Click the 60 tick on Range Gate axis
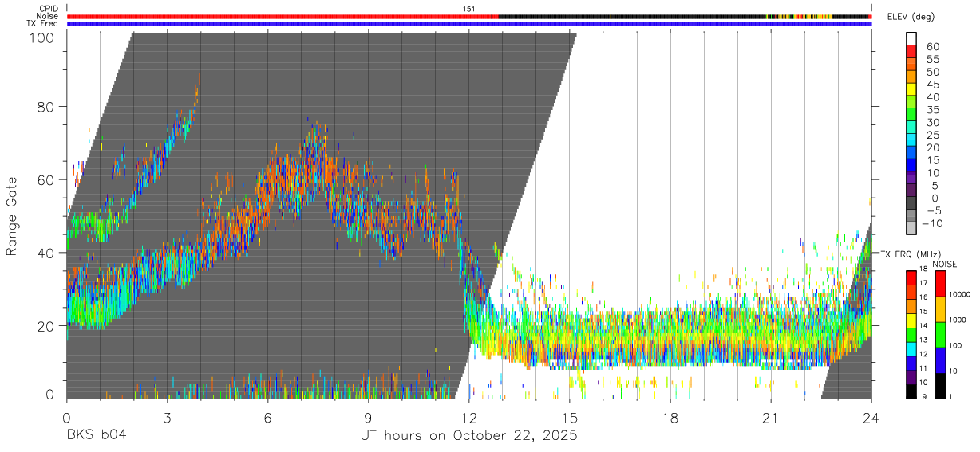 45,180
